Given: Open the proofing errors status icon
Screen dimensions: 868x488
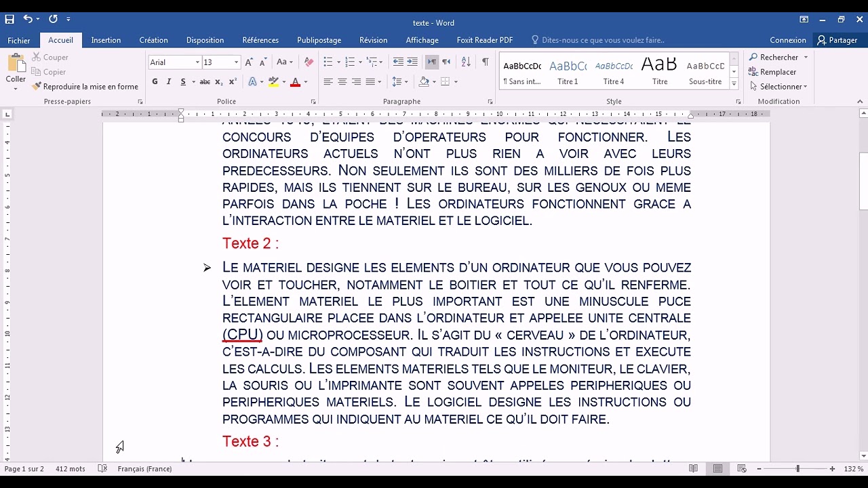Looking at the screenshot, I should coord(103,469).
